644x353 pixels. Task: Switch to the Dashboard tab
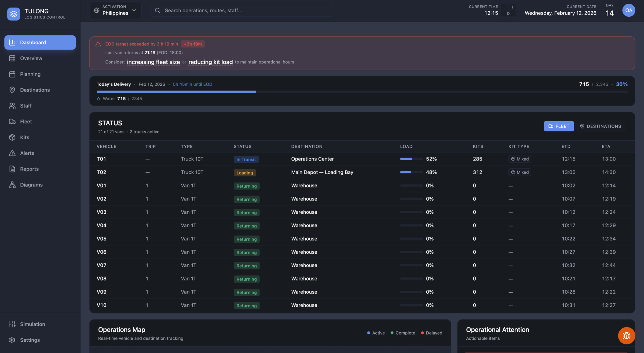point(33,42)
